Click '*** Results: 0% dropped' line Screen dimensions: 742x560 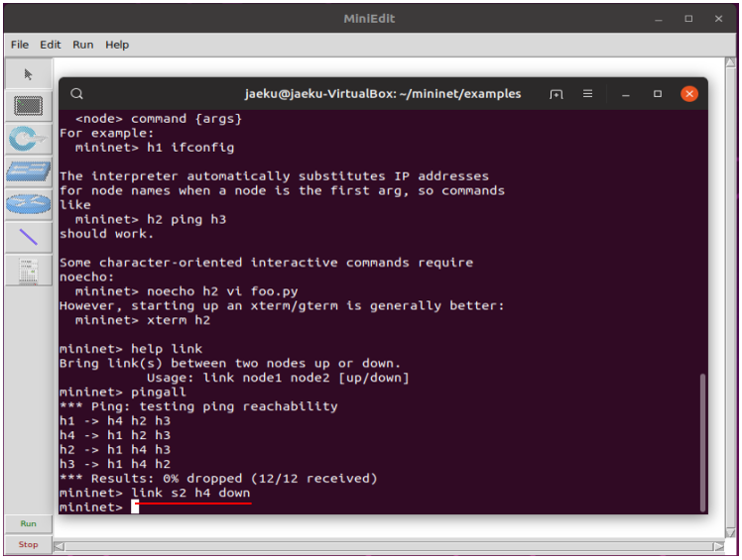click(x=218, y=478)
